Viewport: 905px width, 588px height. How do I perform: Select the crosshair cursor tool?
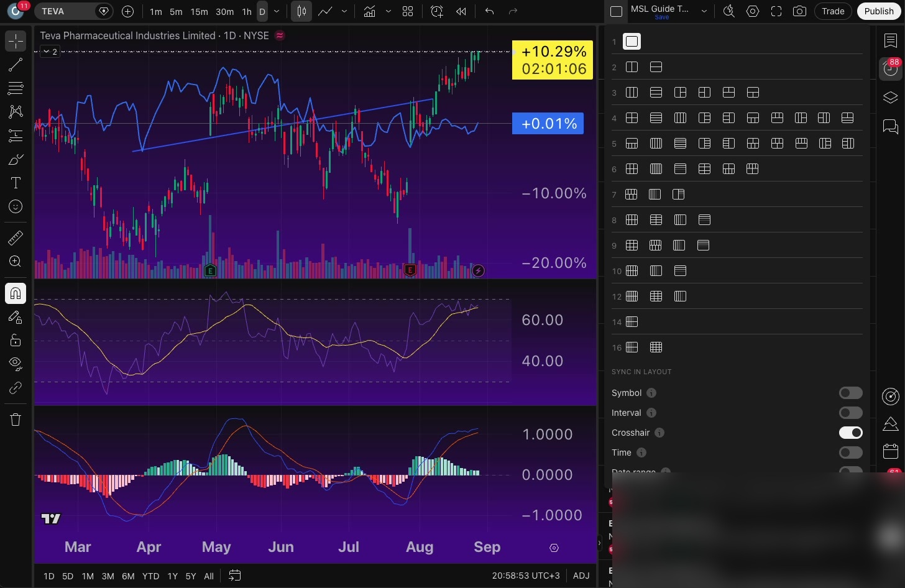(x=16, y=41)
